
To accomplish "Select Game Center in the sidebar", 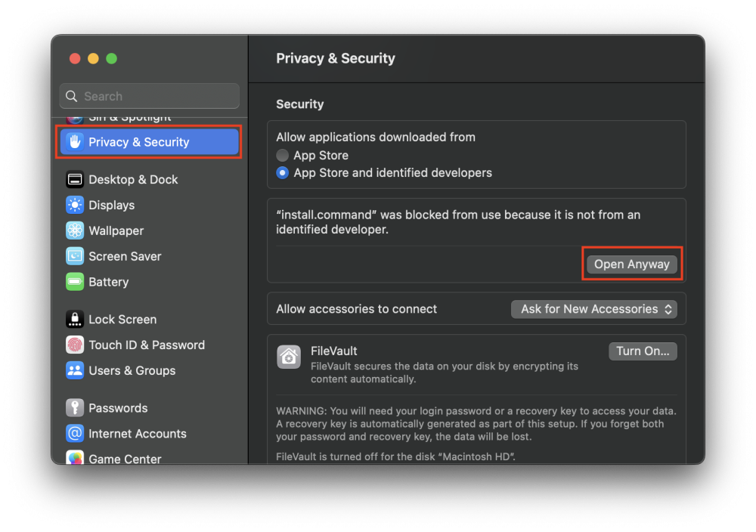I will point(125,459).
